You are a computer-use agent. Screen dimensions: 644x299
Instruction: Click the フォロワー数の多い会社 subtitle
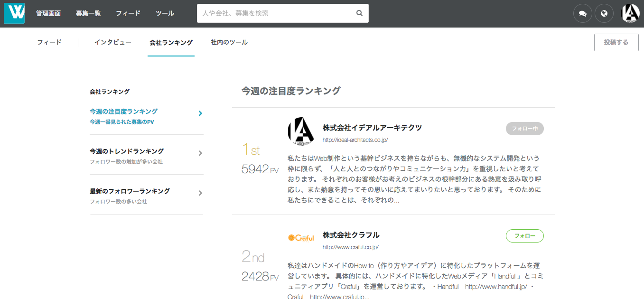pos(118,202)
